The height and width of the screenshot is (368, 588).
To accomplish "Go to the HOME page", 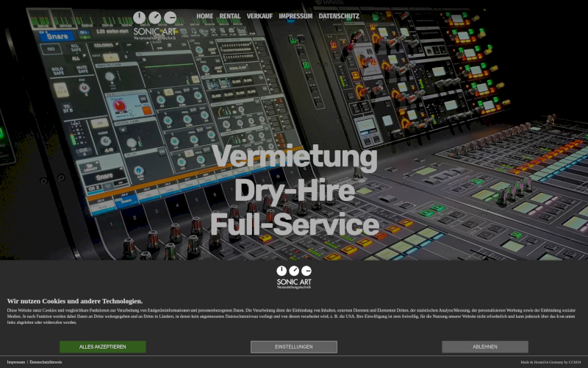I will click(205, 15).
